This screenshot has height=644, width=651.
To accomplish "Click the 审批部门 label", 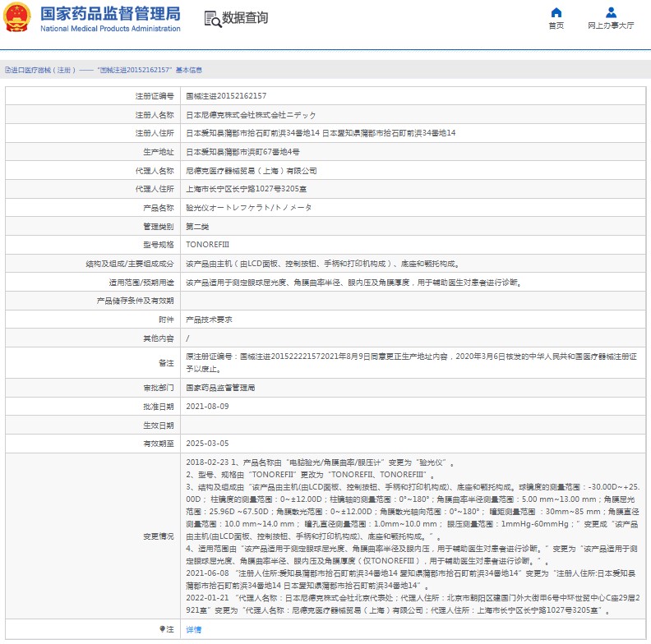I will pos(158,388).
